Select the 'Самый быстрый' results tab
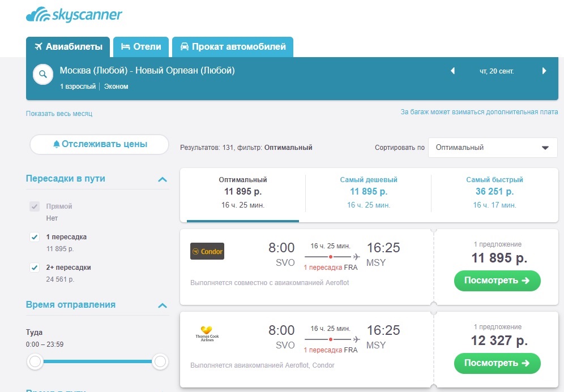This screenshot has width=564, height=392. pyautogui.click(x=494, y=192)
